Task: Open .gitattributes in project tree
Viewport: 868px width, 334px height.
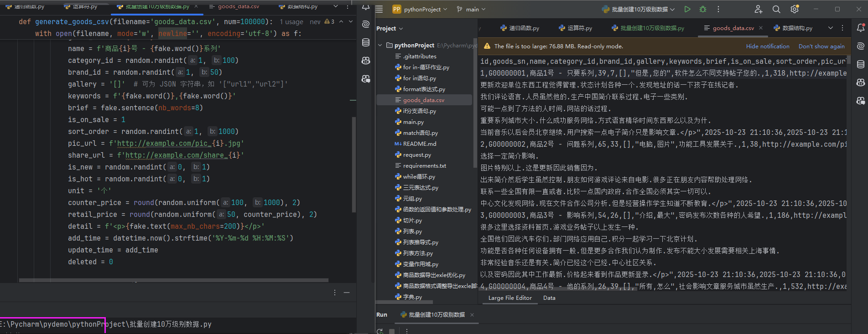Action: point(420,56)
